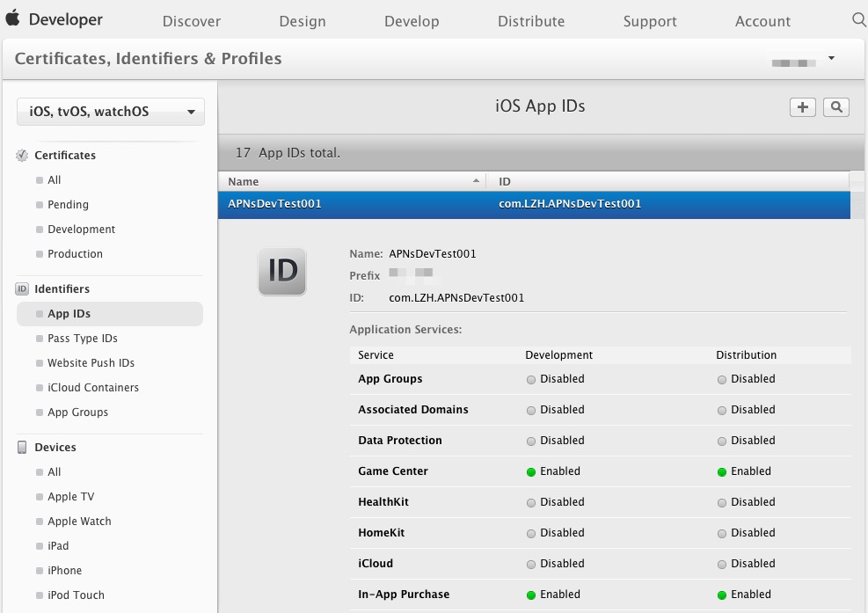Click the Certificates section heading

(x=65, y=156)
